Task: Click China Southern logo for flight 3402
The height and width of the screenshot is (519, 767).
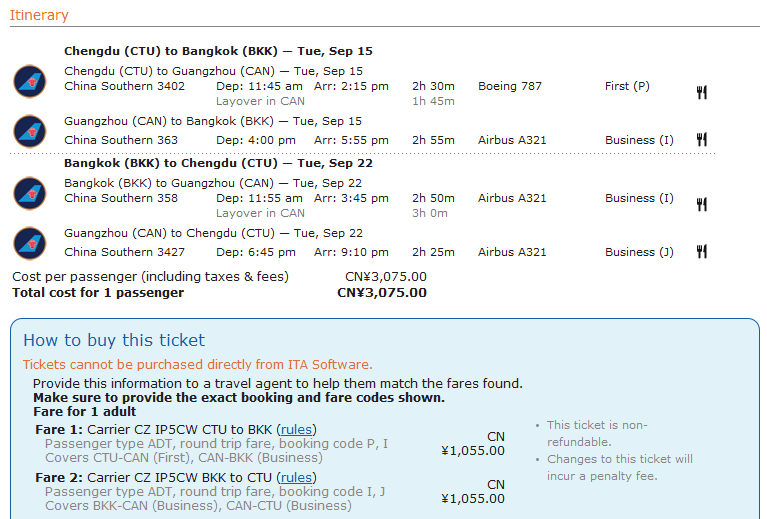Action: click(30, 80)
